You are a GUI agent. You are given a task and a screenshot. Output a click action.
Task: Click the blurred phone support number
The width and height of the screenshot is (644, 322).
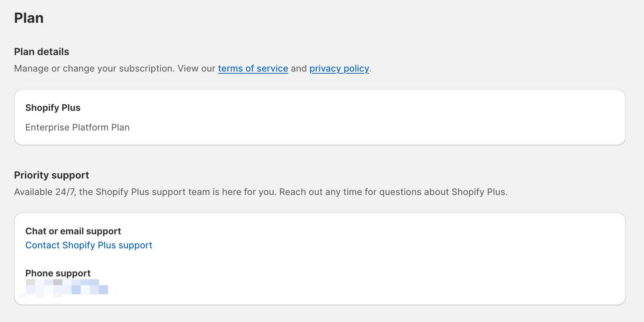tap(67, 287)
